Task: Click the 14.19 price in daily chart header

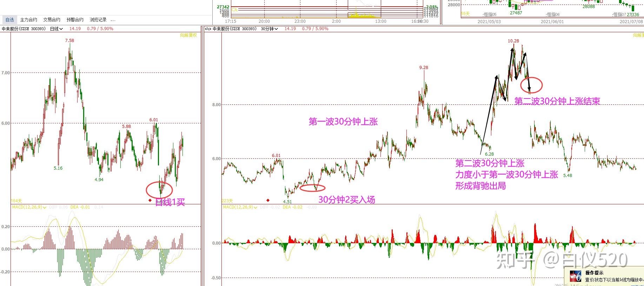Action: click(x=75, y=29)
